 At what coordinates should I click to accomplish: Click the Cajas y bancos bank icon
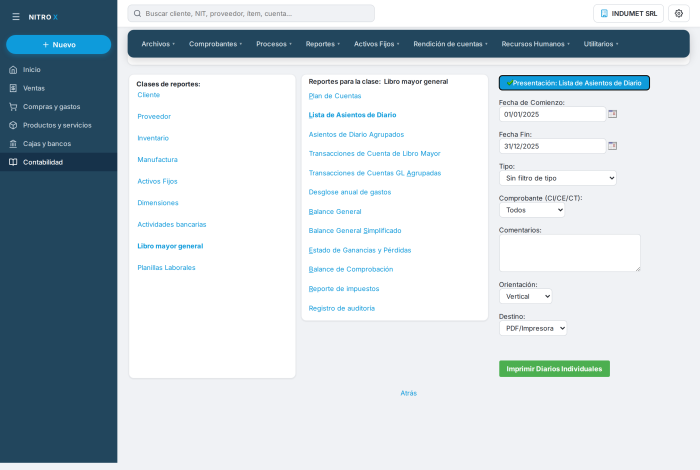[13, 144]
